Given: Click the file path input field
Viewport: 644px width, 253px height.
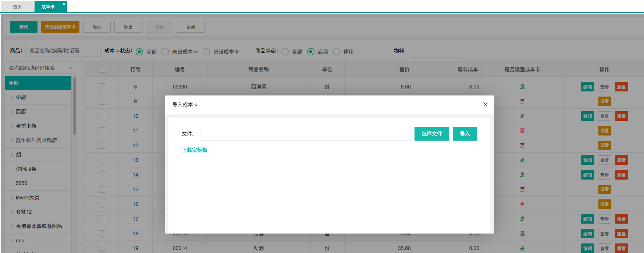Looking at the screenshot, I should click(x=305, y=134).
